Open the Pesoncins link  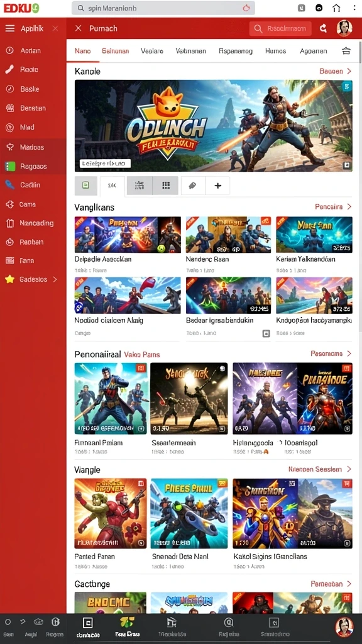click(x=331, y=353)
